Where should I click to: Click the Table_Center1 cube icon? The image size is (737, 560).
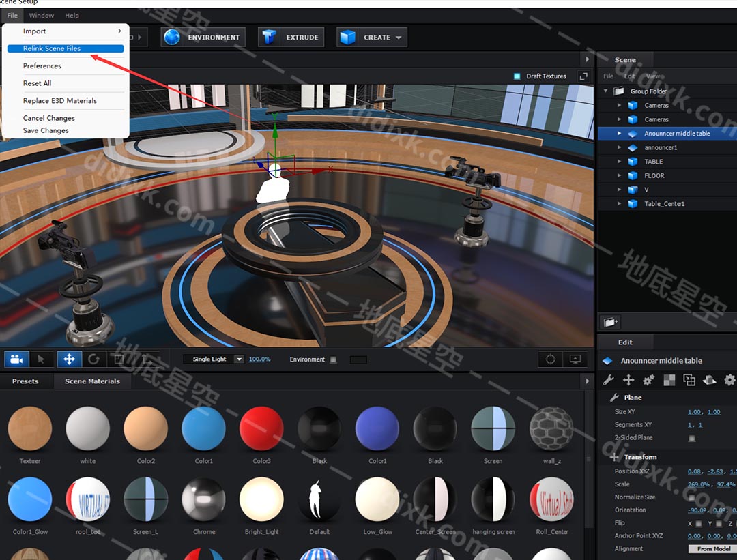coord(633,204)
